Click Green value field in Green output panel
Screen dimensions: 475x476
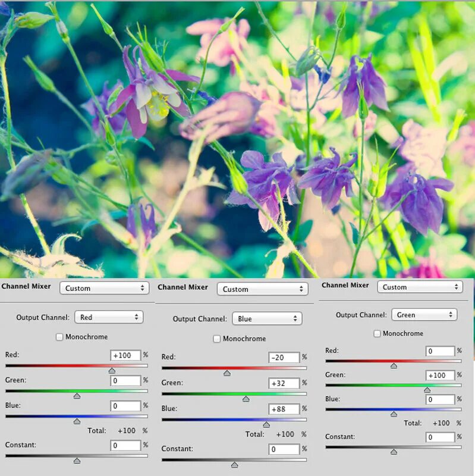point(441,375)
